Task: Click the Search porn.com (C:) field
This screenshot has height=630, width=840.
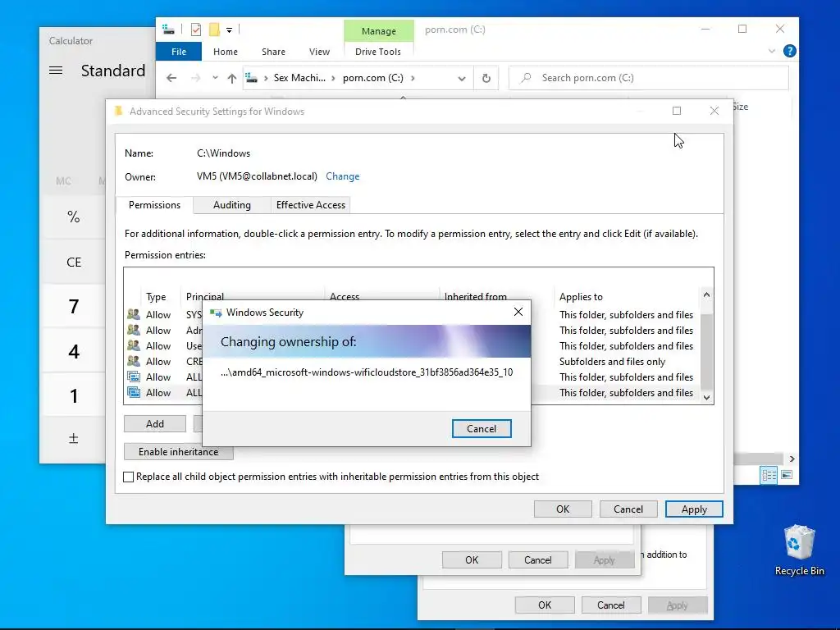Action: coord(648,78)
